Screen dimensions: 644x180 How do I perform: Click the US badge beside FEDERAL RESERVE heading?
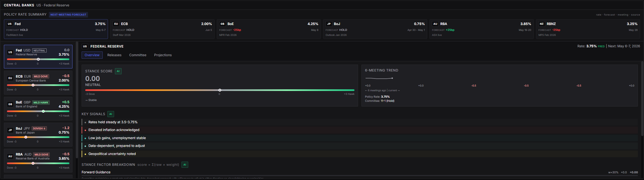coord(85,46)
